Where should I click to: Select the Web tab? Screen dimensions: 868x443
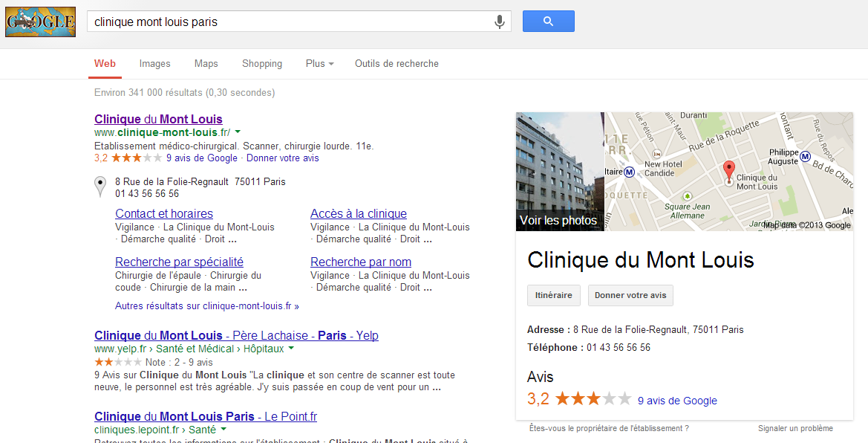click(x=105, y=63)
